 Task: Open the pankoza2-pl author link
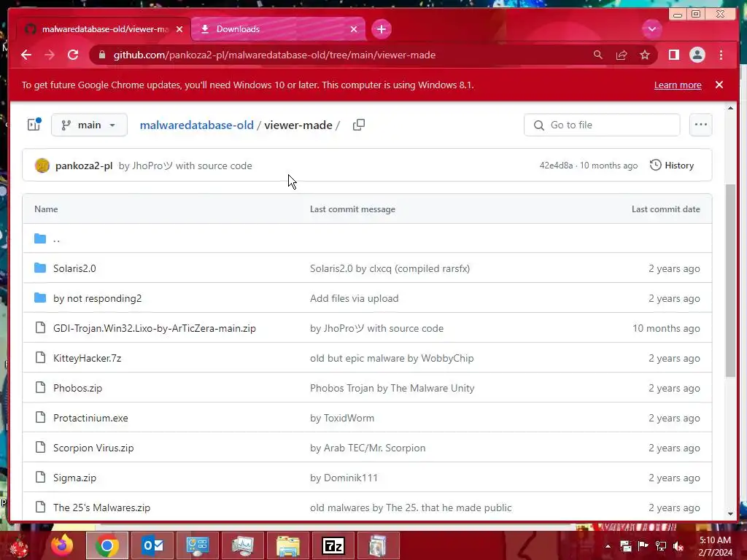(84, 166)
